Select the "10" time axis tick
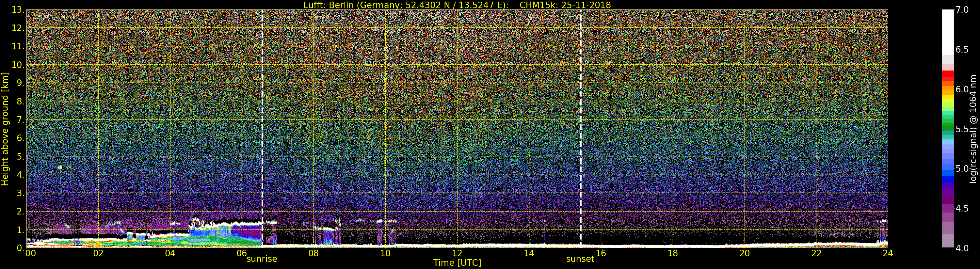The image size is (980, 269). [x=385, y=253]
